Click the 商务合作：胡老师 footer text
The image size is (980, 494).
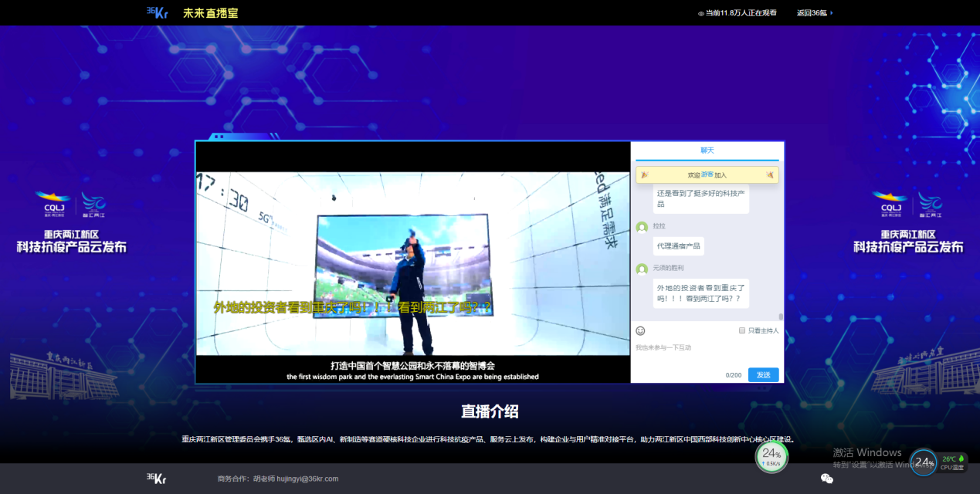pos(245,479)
